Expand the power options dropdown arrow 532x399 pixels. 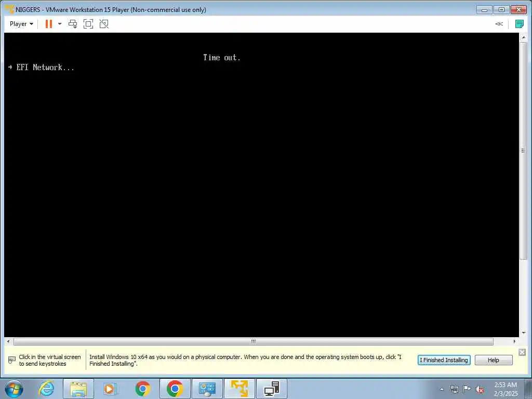click(60, 24)
